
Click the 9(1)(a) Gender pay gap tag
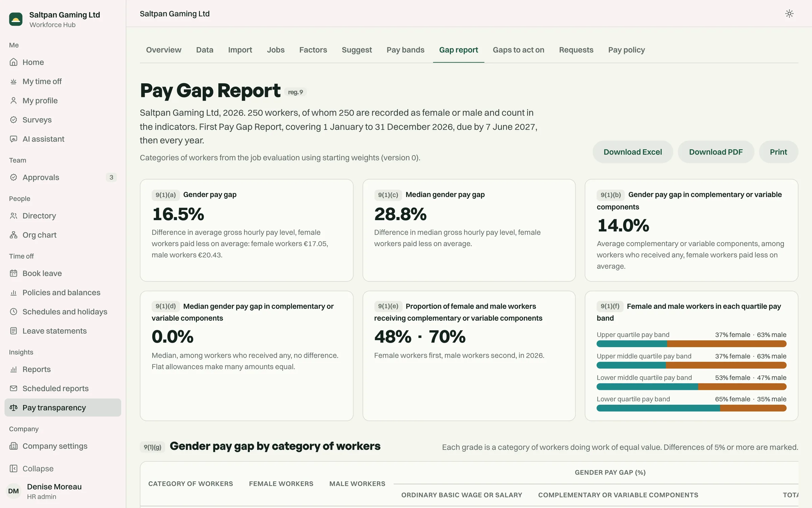point(165,195)
